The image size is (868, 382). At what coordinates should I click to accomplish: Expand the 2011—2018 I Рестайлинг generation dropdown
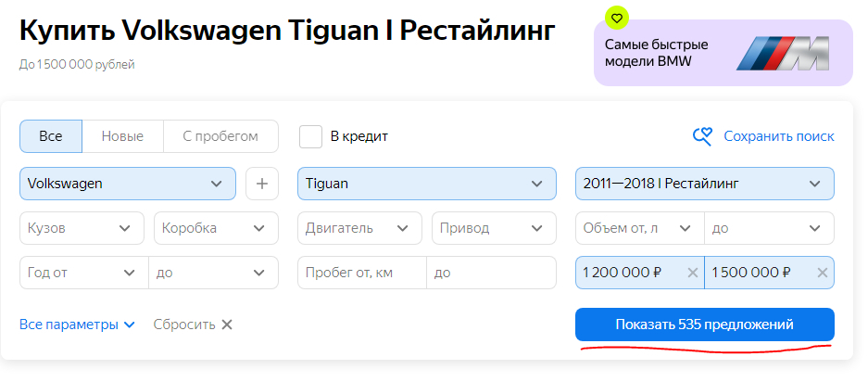tap(704, 184)
